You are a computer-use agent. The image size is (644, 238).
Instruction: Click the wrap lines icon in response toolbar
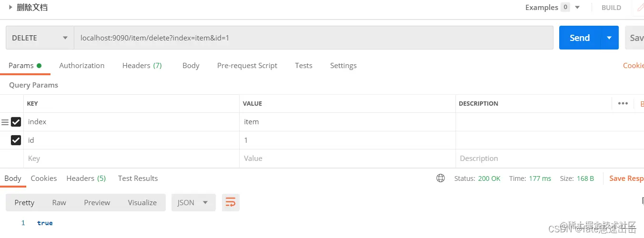click(231, 202)
